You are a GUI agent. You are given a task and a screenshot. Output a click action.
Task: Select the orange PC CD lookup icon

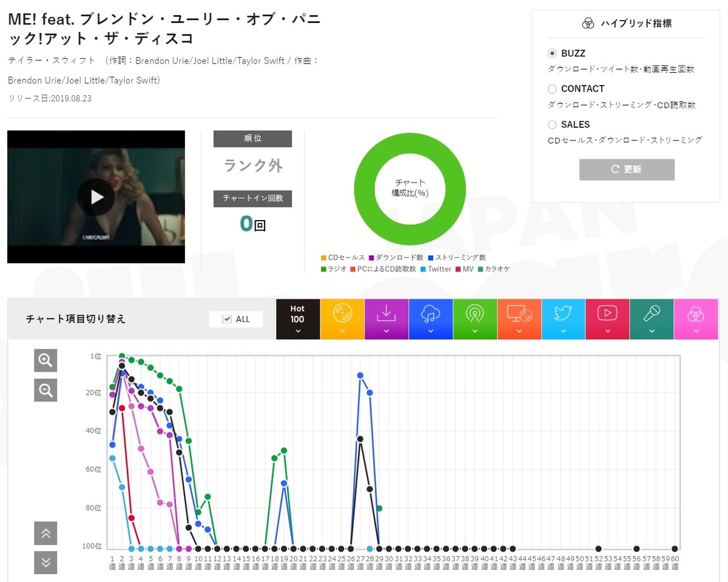pos(519,319)
